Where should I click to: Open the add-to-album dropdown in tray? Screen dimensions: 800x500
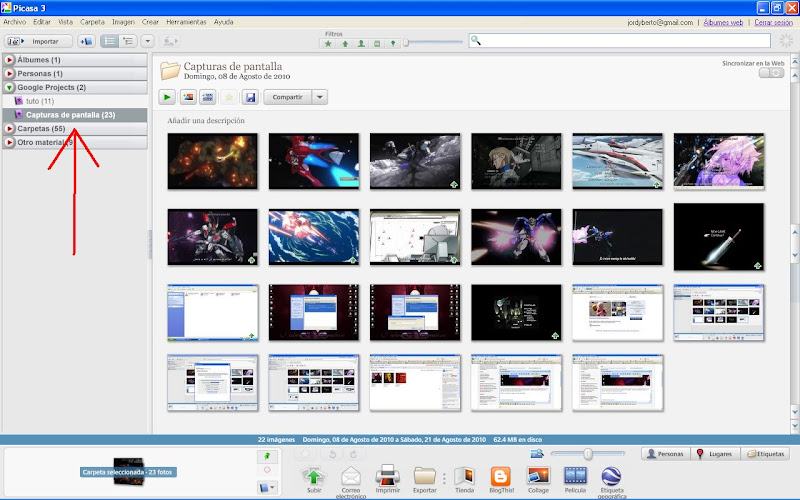coord(267,488)
